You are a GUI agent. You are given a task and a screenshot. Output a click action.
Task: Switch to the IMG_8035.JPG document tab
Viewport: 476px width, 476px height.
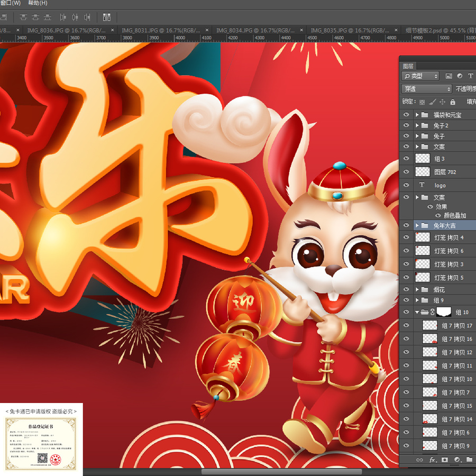(350, 30)
